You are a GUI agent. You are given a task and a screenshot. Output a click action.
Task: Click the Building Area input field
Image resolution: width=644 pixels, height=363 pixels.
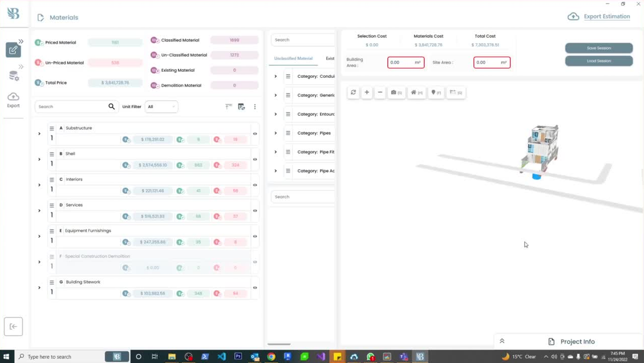[405, 63]
